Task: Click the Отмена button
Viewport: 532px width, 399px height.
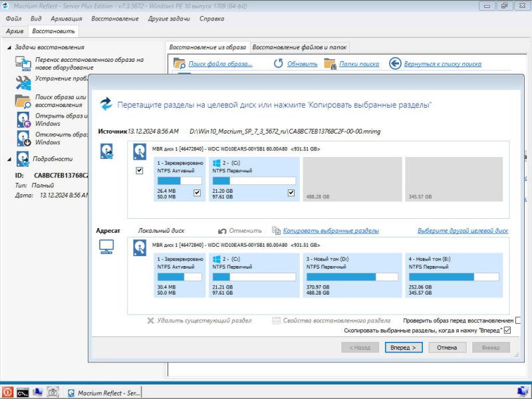Action: pyautogui.click(x=447, y=347)
